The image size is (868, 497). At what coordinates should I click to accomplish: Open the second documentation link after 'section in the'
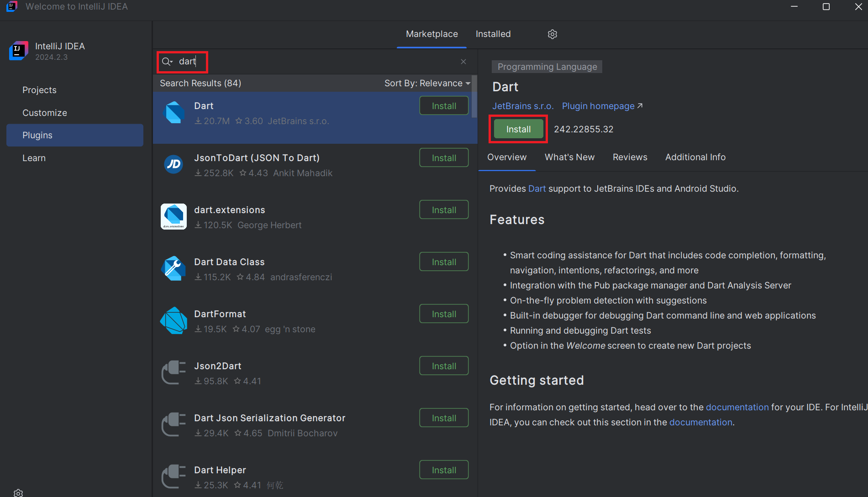(x=700, y=422)
